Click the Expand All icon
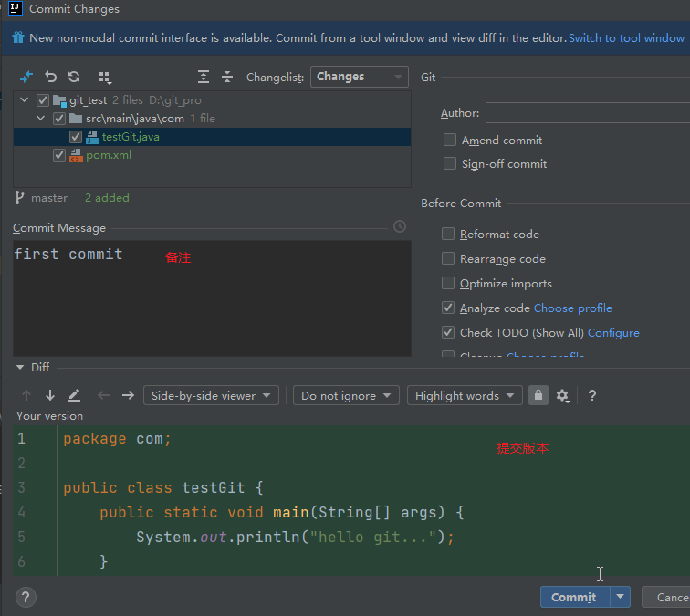Viewport: 690px width, 616px height. click(204, 77)
